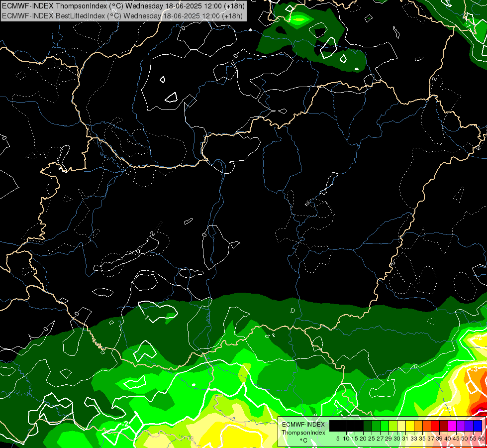Click the legend tick value 50

click(x=464, y=439)
